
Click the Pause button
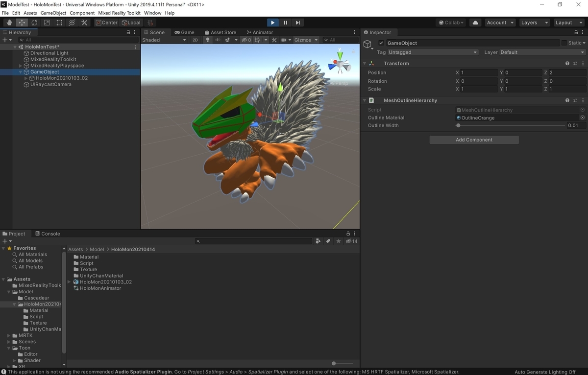[x=285, y=23]
